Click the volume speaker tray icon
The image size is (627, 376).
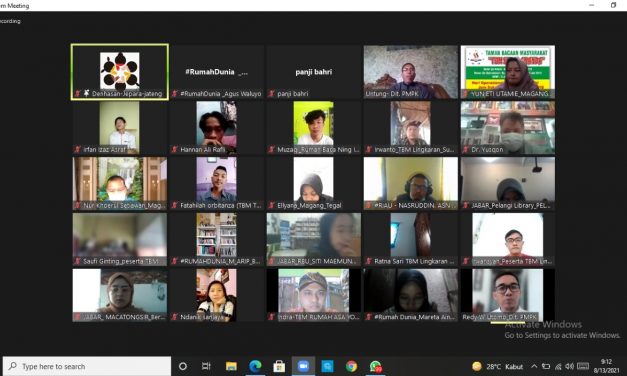coord(570,366)
